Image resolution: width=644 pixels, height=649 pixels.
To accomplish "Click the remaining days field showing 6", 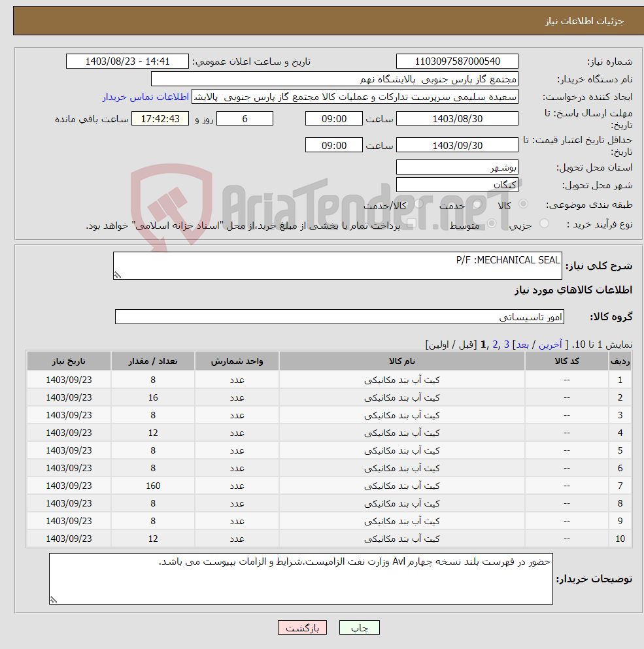I will 245,119.
